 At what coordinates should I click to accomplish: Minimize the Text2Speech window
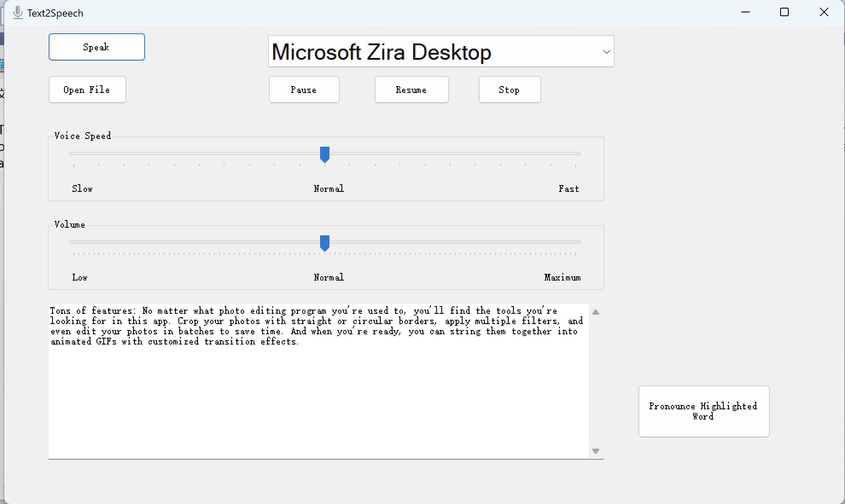745,12
